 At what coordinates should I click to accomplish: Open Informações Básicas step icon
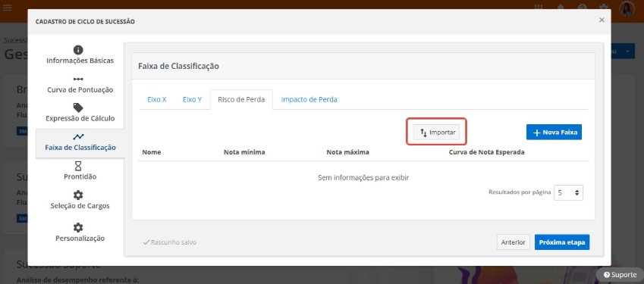(x=78, y=50)
